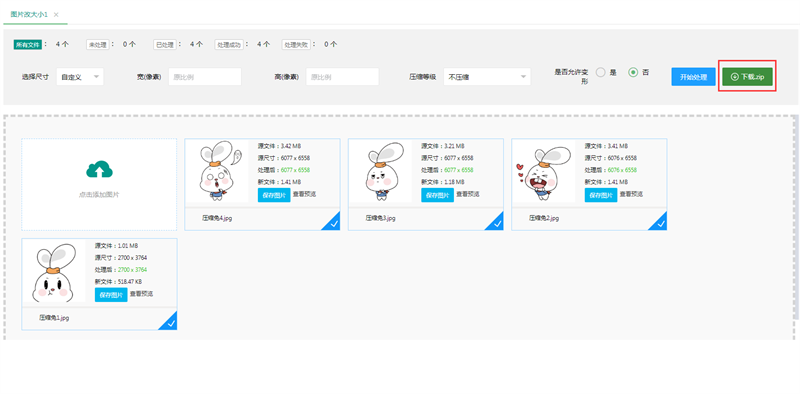This screenshot has height=394, width=800.
Task: Click source size 3.21 MB text
Action: [454, 146]
